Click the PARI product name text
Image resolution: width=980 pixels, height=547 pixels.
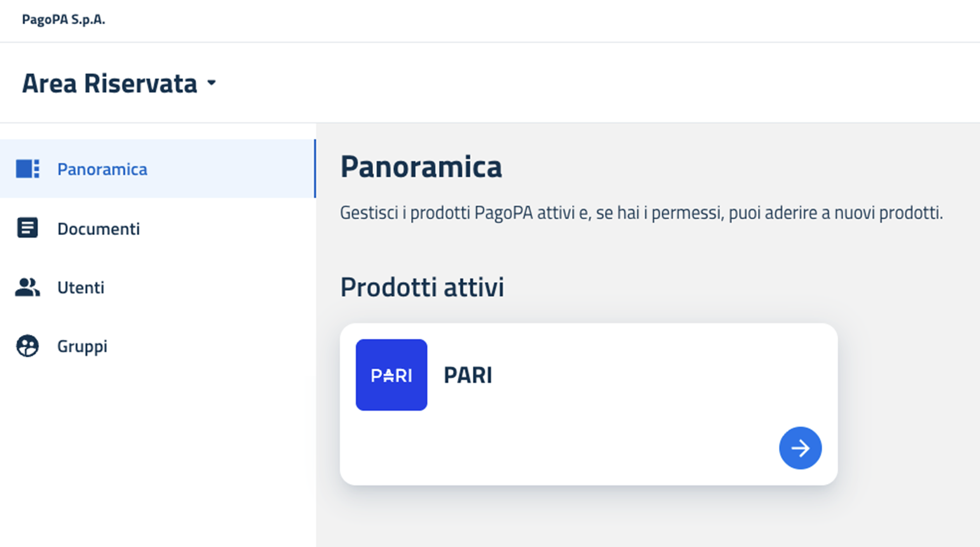[468, 375]
